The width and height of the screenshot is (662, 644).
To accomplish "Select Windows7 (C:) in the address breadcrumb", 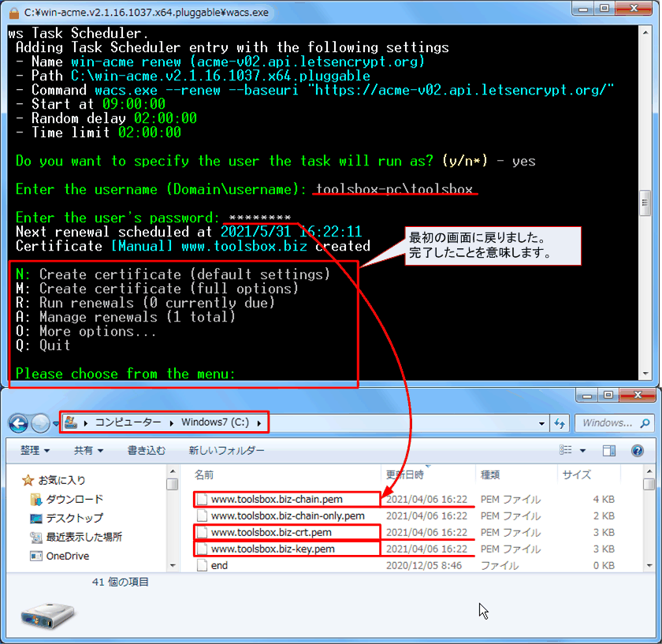I will tap(215, 423).
